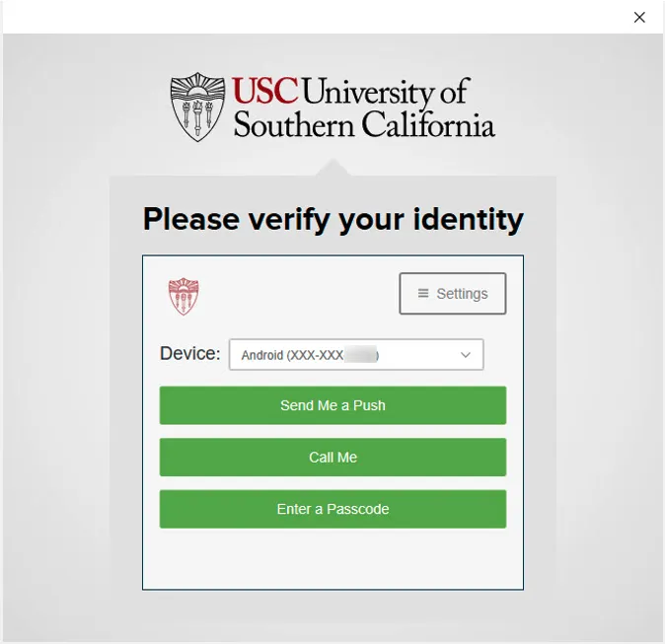The height and width of the screenshot is (644, 665).
Task: Click empty area below Enter a Passcode
Action: pos(332,558)
